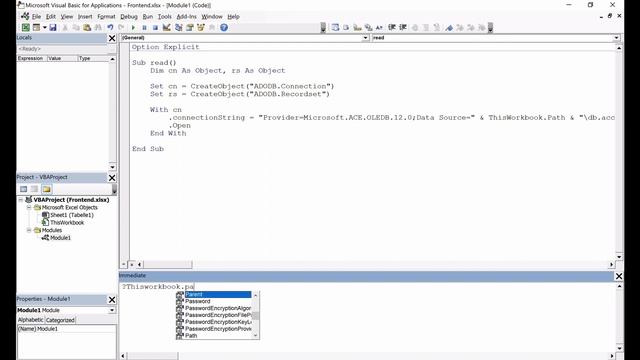The image size is (640, 360).
Task: Select Module1 in the project tree
Action: point(60,238)
